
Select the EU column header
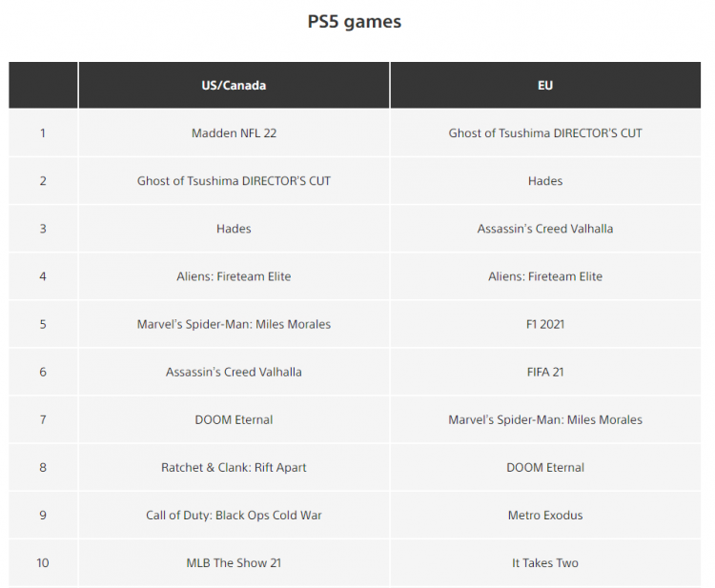[x=545, y=85]
